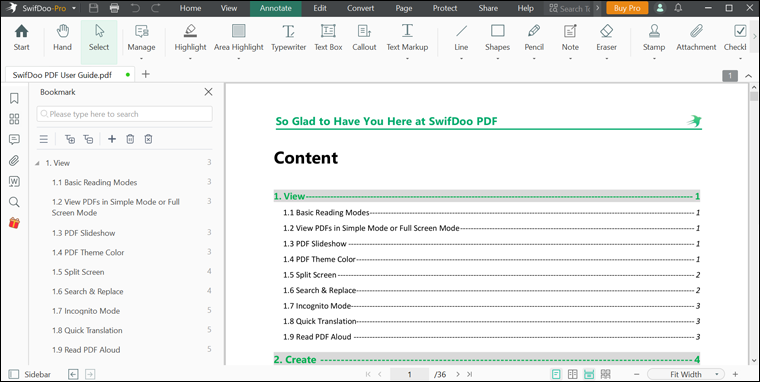
Task: Open the Convert tab
Action: [x=361, y=8]
